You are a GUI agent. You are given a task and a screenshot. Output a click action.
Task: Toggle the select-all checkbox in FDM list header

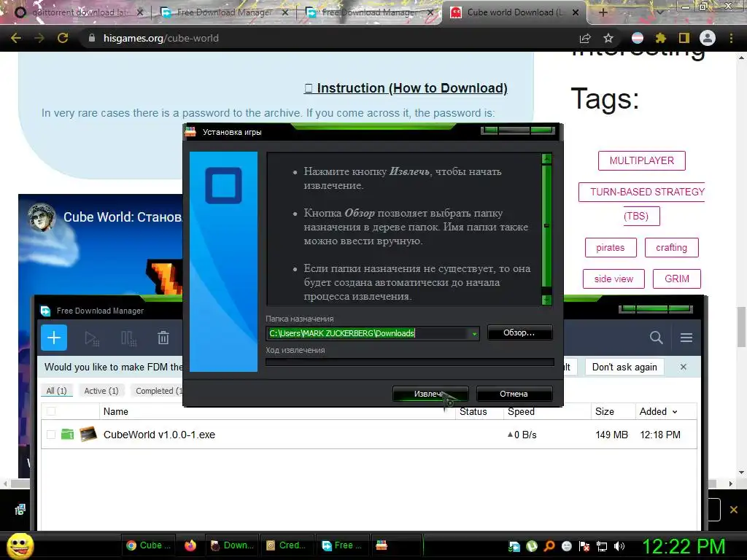click(x=51, y=411)
